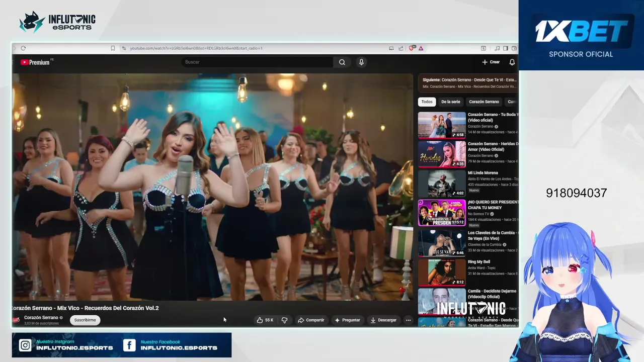Screen dimensions: 644x362
Task: Click 'No Somos TV' channel name
Action: pyautogui.click(x=479, y=214)
